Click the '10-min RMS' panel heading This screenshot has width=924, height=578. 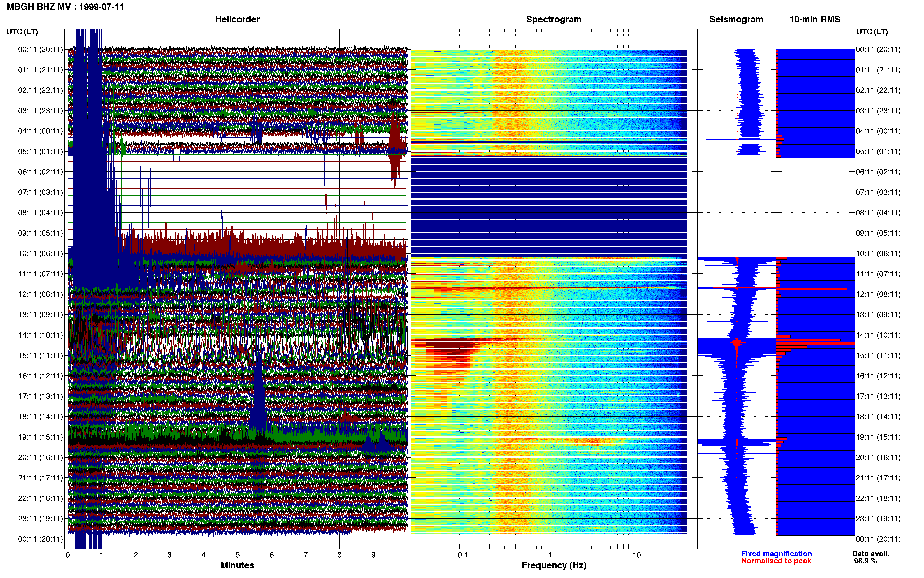[815, 20]
